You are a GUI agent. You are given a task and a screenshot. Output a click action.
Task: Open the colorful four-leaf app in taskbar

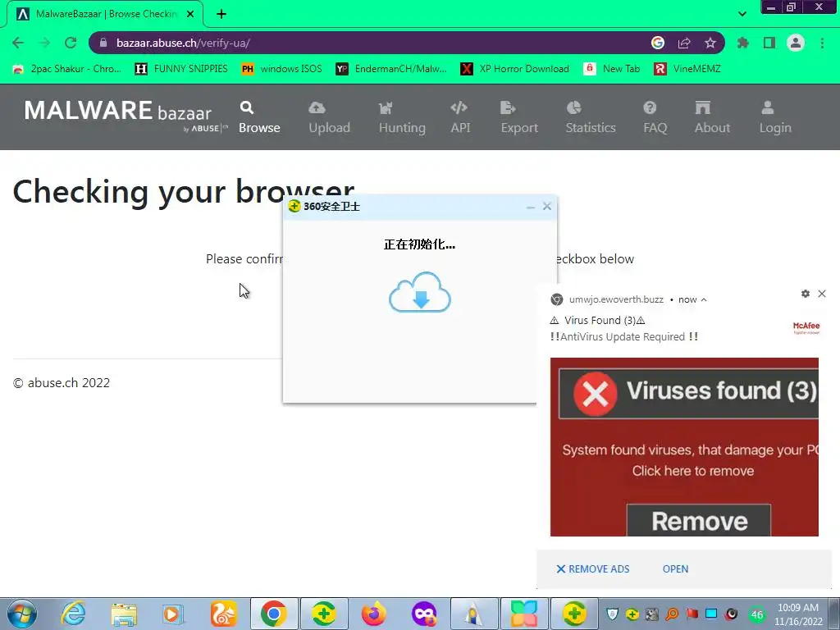[x=524, y=614]
